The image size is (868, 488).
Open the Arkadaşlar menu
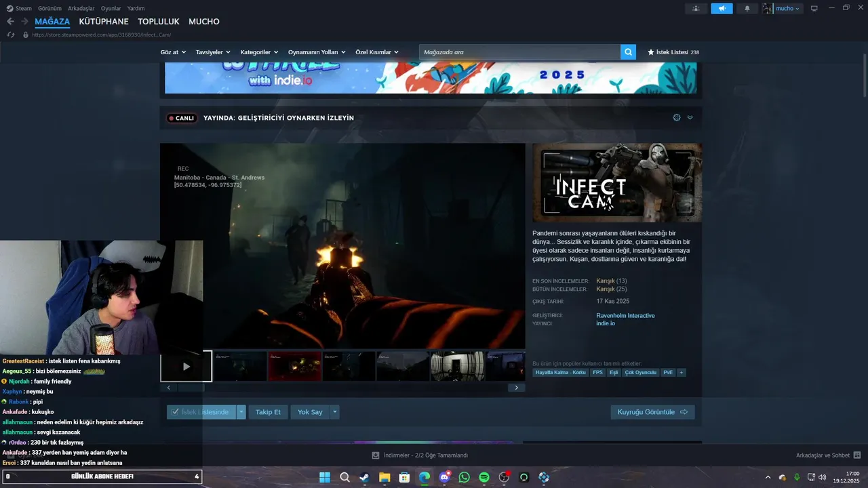(x=81, y=8)
